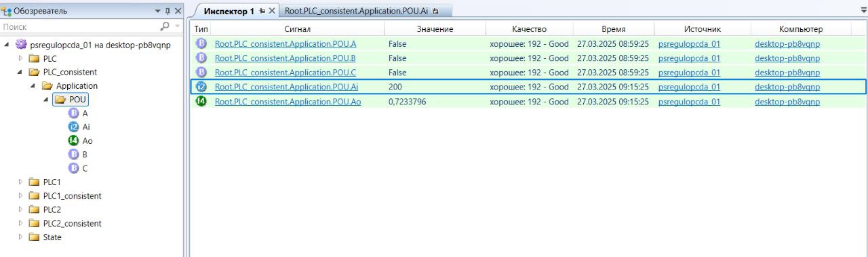This screenshot has width=868, height=257.
Task: Click boolean type icon in POU.C row
Action: click(201, 72)
